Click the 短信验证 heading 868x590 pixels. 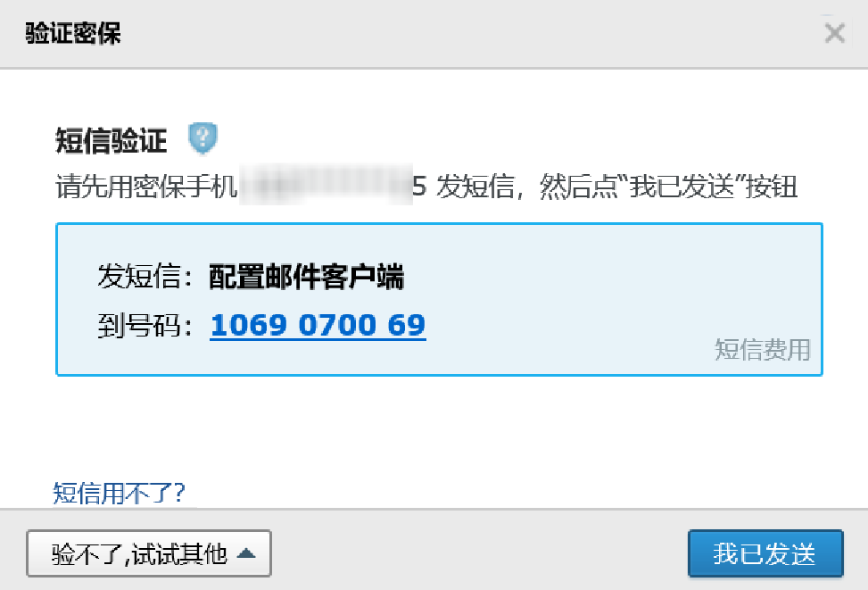[111, 140]
